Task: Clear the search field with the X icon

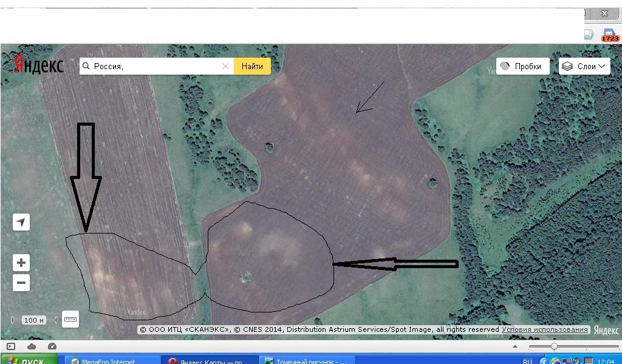Action: coord(225,66)
